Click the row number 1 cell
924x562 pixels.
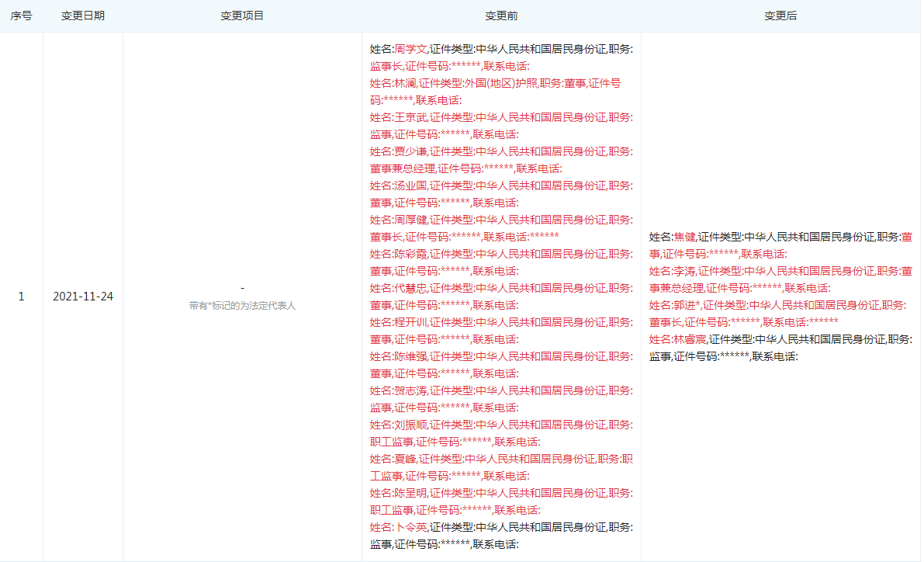coord(21,297)
